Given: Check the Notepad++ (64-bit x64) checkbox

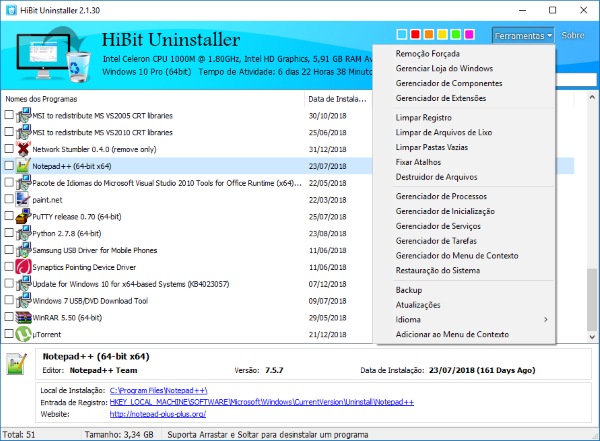Looking at the screenshot, I should 9,165.
